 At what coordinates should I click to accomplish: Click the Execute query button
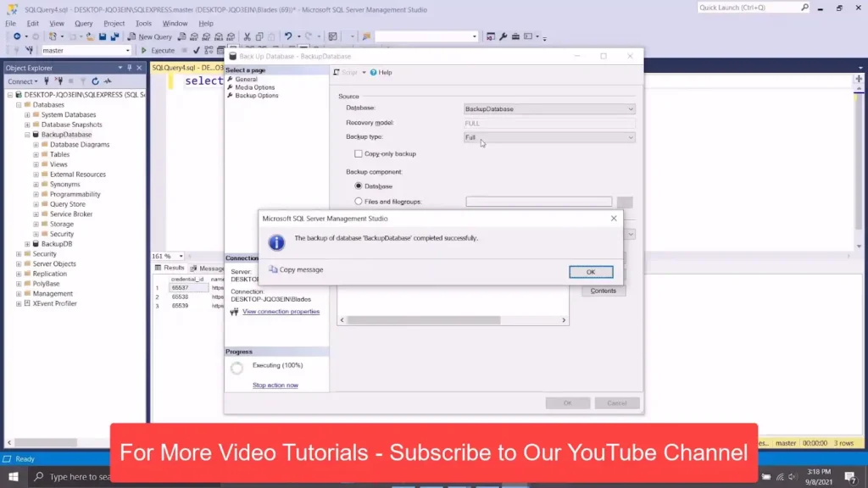point(158,50)
